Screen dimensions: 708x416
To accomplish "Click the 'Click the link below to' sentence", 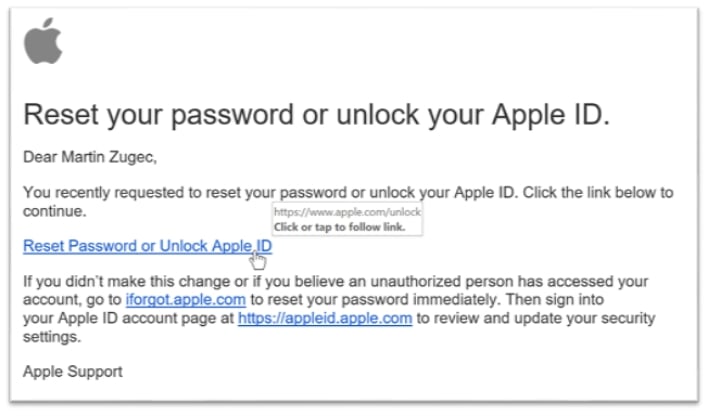I will [598, 192].
